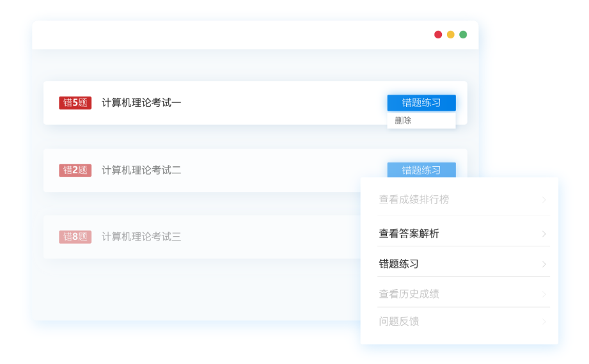This screenshot has height=364, width=589.
Task: Click the 错8题 badge
Action: 75,237
